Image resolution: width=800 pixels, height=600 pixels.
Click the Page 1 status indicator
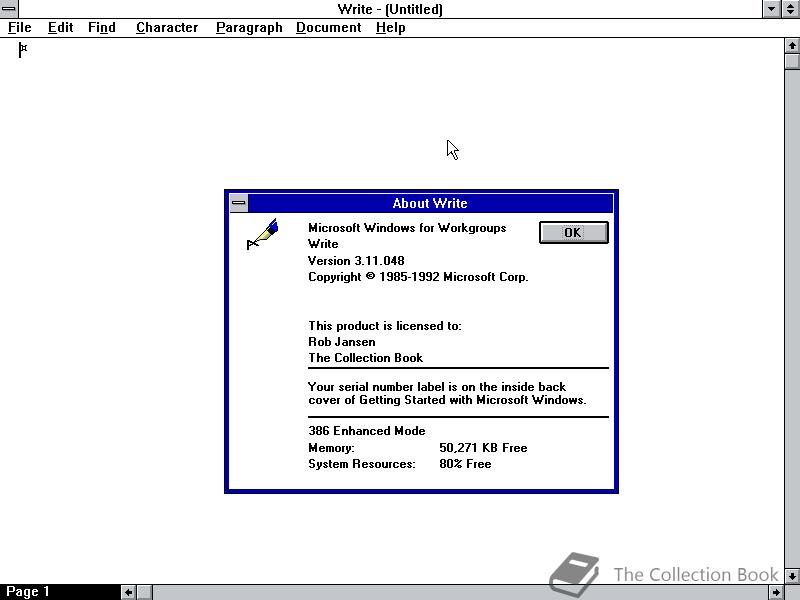28,592
